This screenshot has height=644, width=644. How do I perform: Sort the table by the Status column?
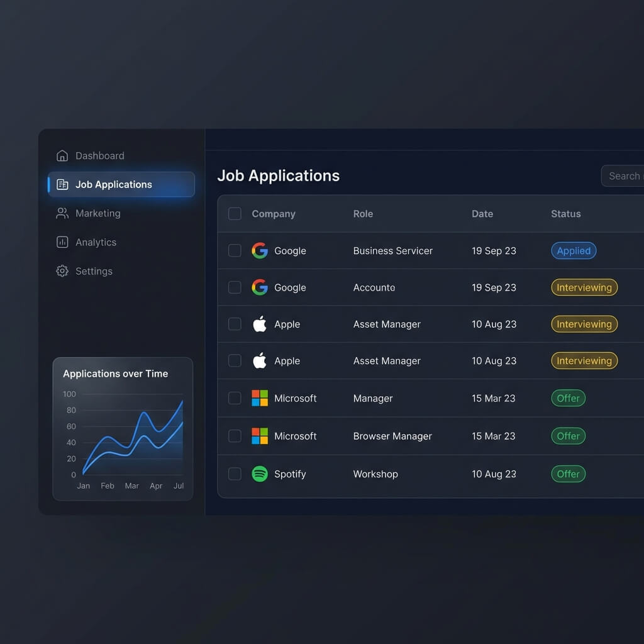(565, 213)
